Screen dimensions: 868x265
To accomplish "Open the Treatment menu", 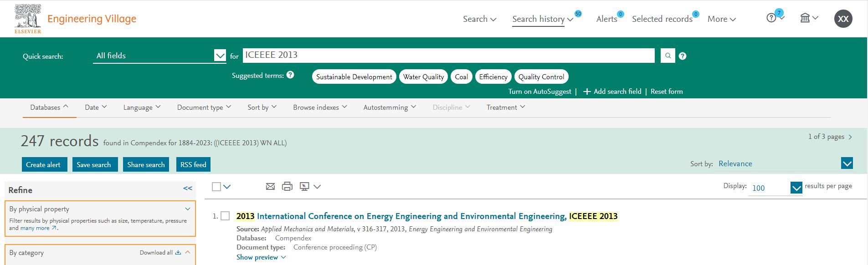I will (x=506, y=107).
